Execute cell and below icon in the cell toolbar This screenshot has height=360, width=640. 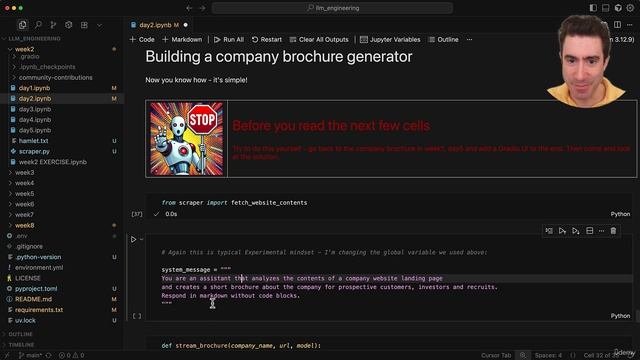pyautogui.click(x=576, y=231)
